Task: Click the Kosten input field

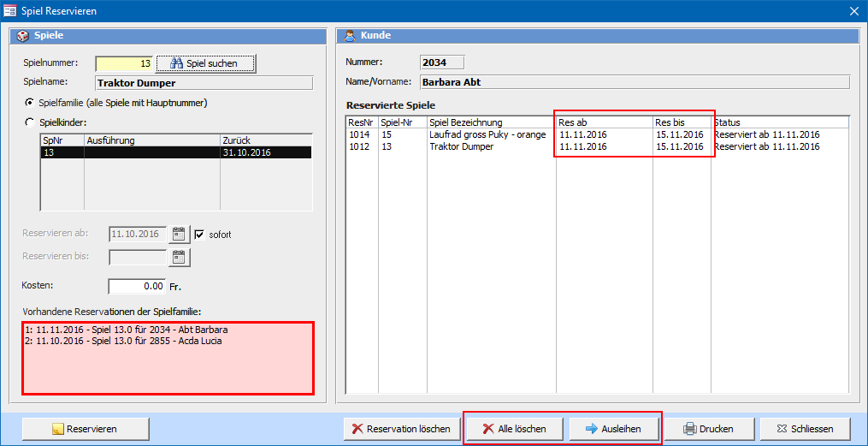Action: click(x=138, y=287)
